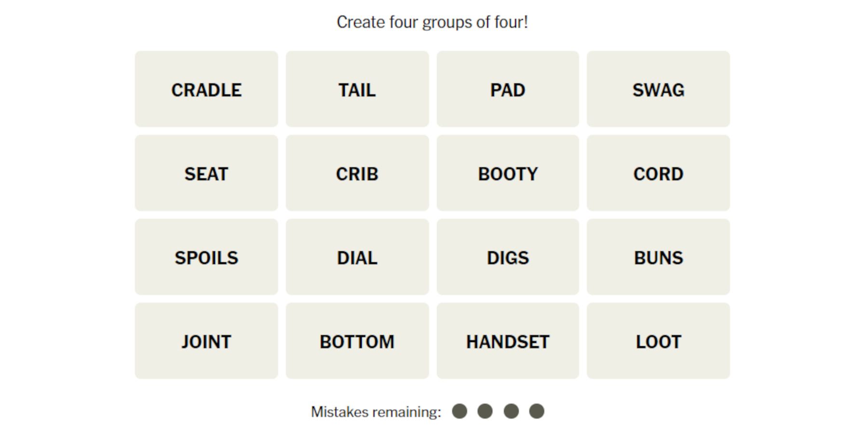Select the TAIL word tile

pos(357,89)
